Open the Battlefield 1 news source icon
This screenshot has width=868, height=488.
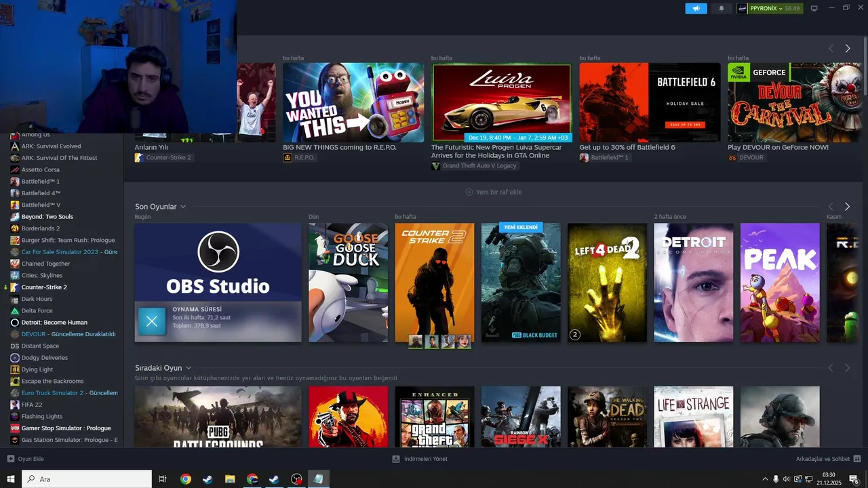click(x=584, y=157)
